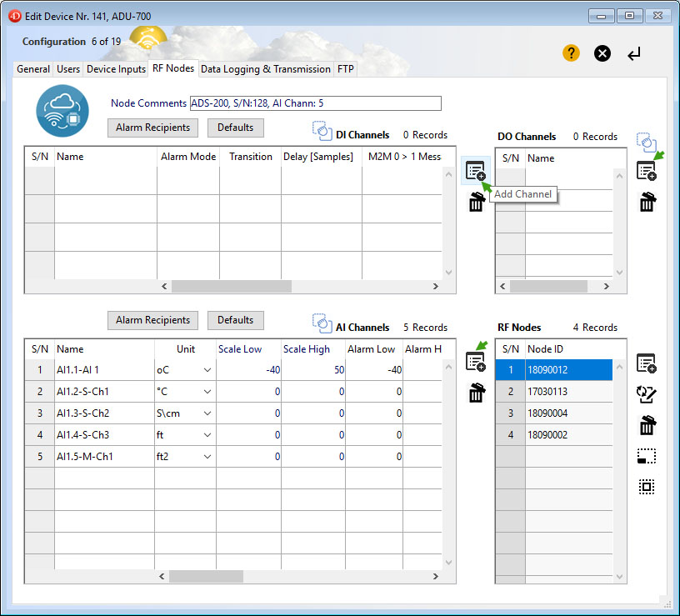The width and height of the screenshot is (680, 616).
Task: Select RF node 18090002
Action: tap(554, 435)
